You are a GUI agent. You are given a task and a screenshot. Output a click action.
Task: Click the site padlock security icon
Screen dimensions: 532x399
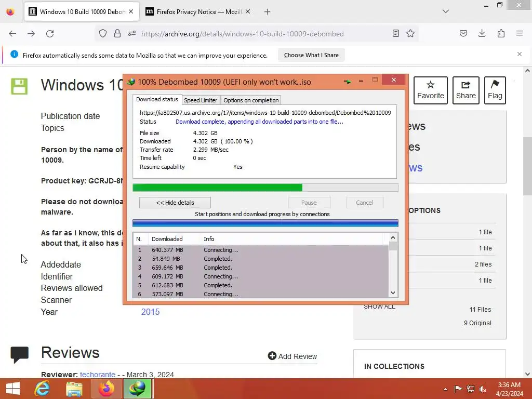point(117,33)
